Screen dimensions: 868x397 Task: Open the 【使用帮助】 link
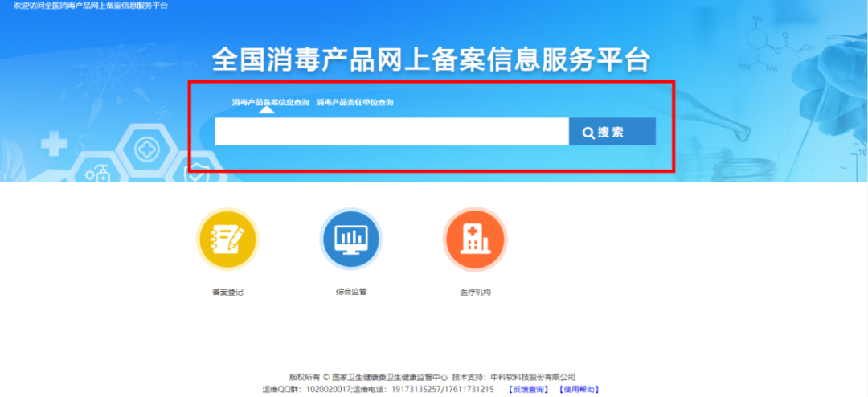(579, 389)
